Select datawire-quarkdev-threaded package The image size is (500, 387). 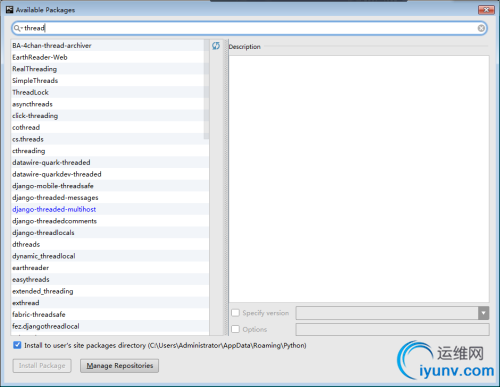pyautogui.click(x=110, y=174)
